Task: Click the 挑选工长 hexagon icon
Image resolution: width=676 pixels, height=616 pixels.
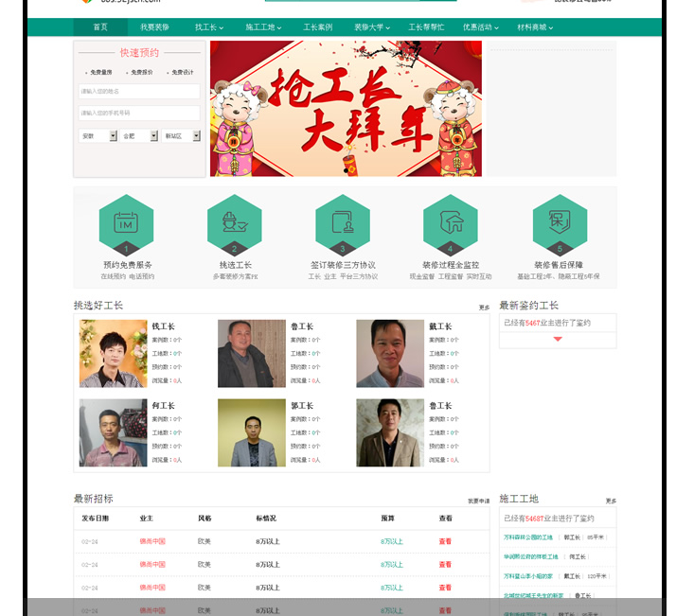Action: (x=235, y=225)
